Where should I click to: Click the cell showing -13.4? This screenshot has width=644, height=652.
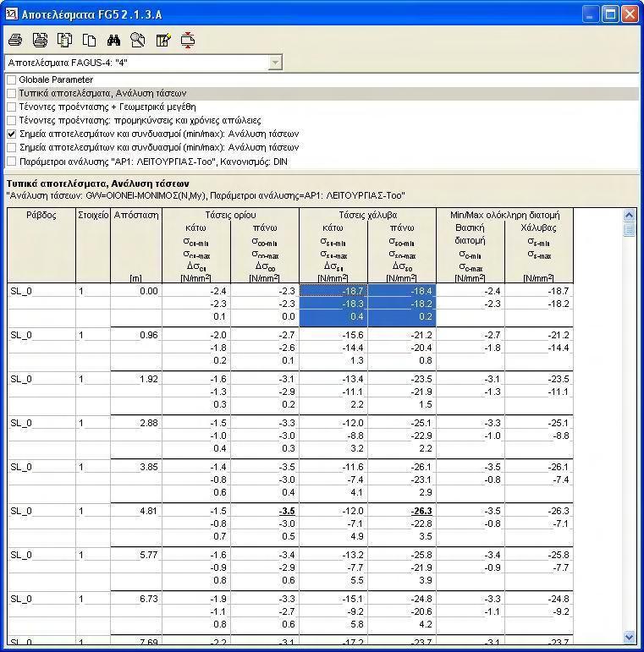[x=333, y=379]
